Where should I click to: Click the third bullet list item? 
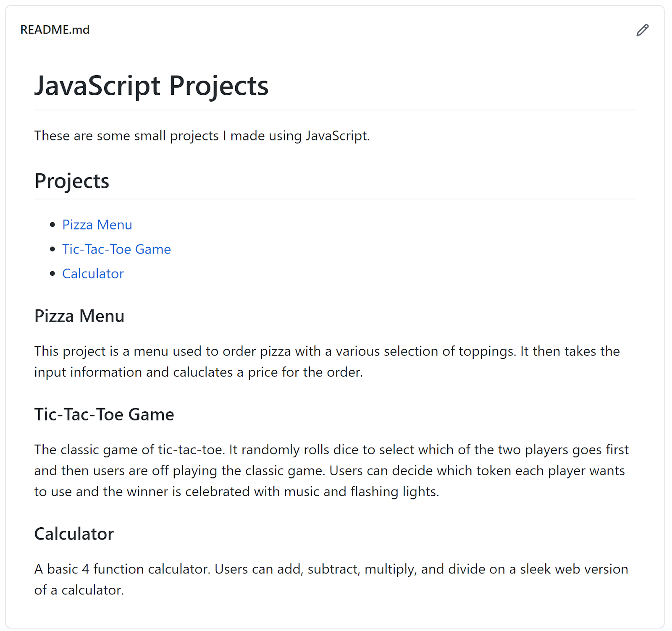pos(93,273)
